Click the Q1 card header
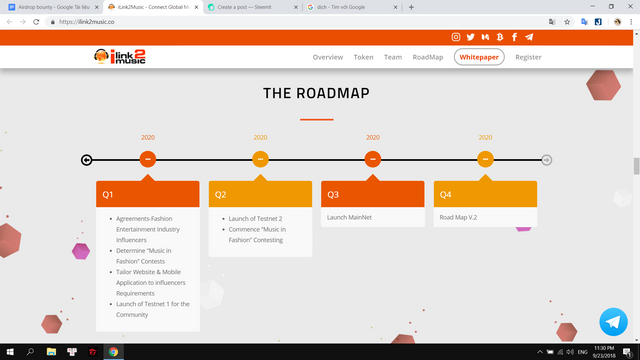 pos(148,194)
